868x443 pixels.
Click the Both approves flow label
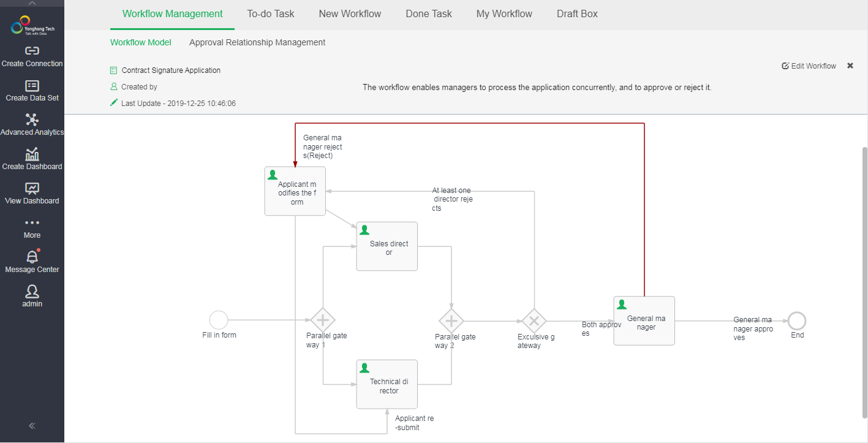click(602, 329)
